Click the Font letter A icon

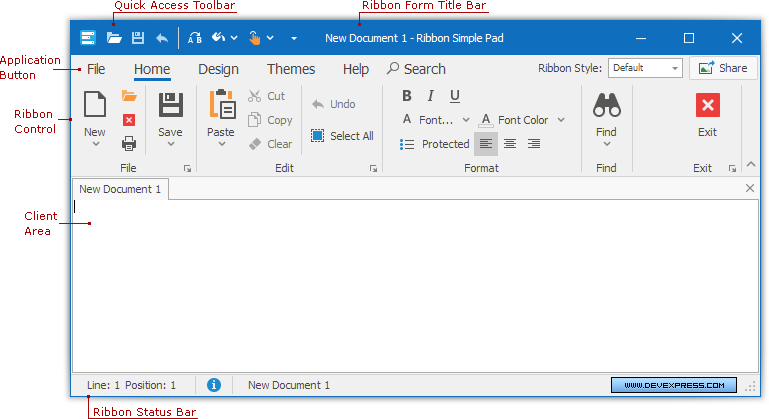tap(407, 119)
